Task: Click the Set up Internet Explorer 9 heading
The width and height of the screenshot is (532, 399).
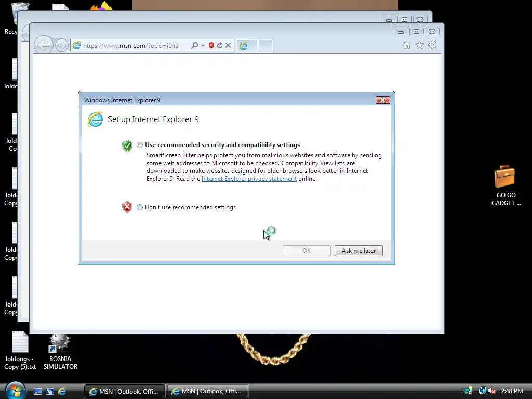Action: click(153, 119)
